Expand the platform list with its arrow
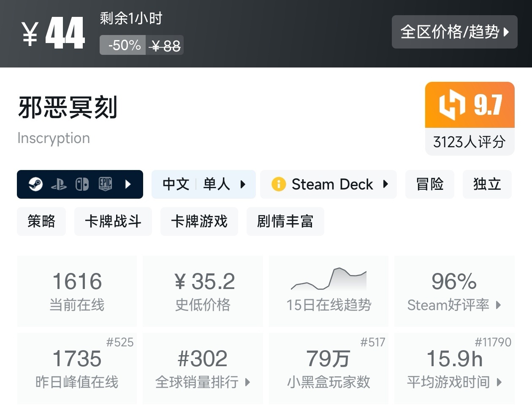This screenshot has height=405, width=532. coord(129,184)
